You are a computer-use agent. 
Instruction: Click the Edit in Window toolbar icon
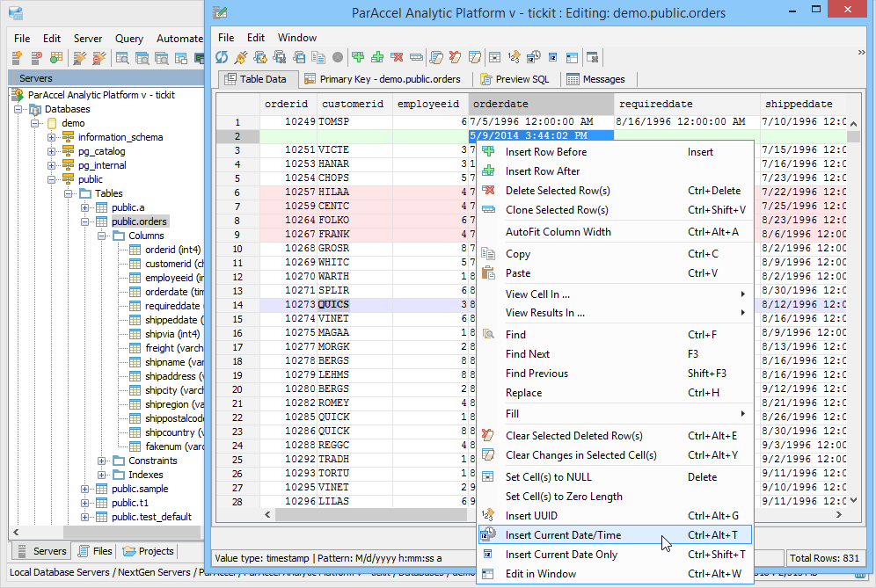coord(572,57)
